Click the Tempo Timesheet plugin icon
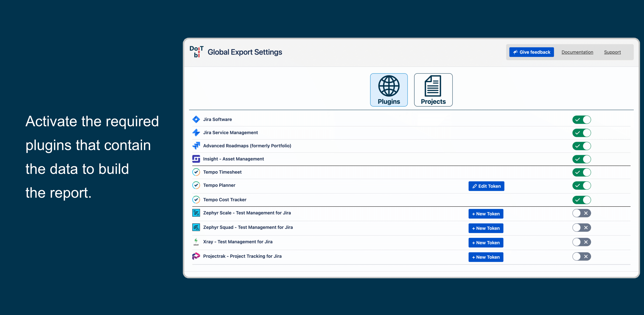Viewport: 644px width, 315px height. click(x=196, y=172)
